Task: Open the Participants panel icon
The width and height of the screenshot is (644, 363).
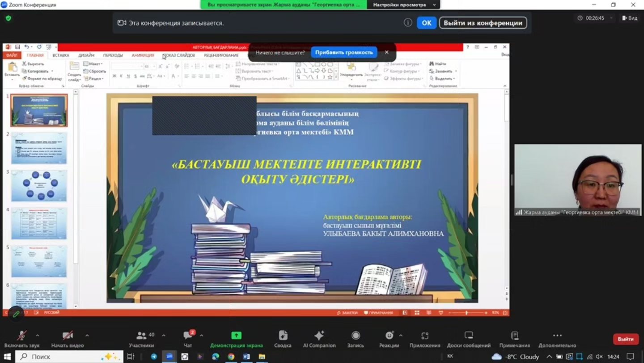Action: pyautogui.click(x=142, y=336)
